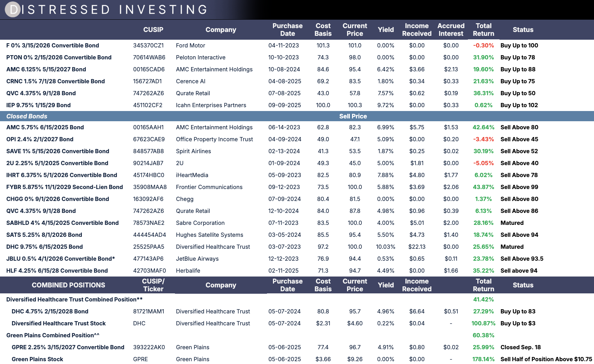Select Buy Up to 102 status

(519, 105)
